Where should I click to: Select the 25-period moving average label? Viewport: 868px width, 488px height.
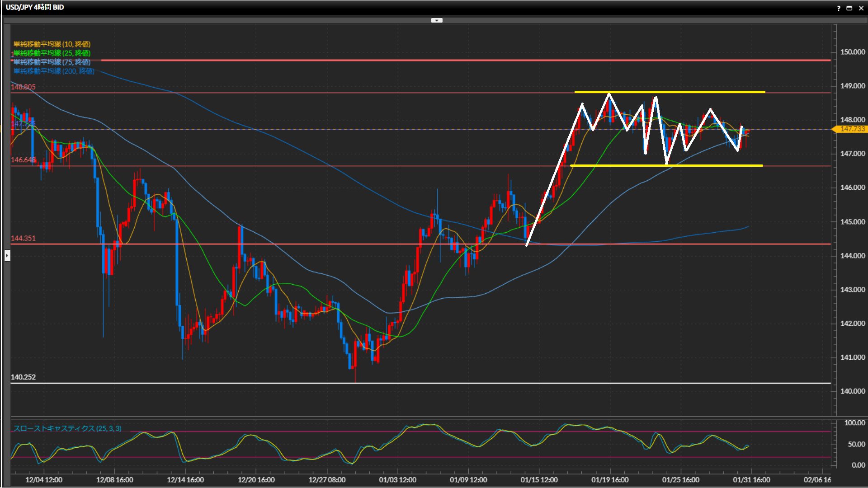click(52, 53)
